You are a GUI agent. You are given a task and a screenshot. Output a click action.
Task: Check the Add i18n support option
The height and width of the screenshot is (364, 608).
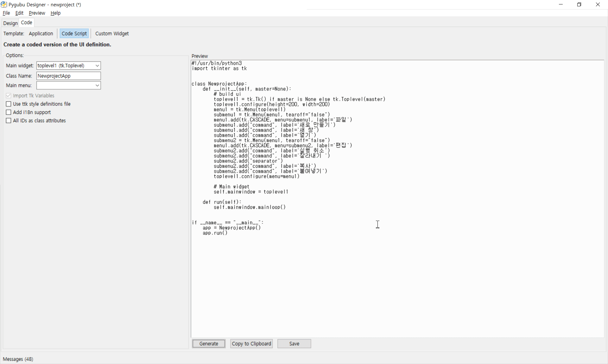click(9, 112)
